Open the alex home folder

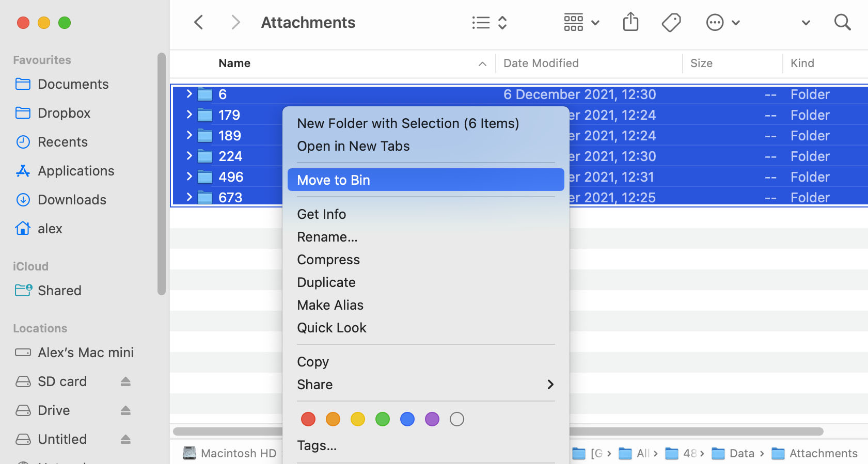point(50,229)
